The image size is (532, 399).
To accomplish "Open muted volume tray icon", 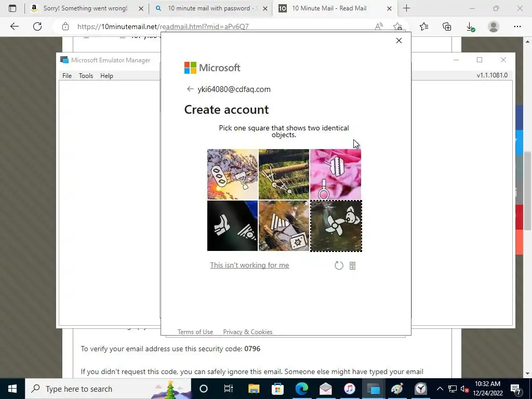I will click(x=464, y=389).
